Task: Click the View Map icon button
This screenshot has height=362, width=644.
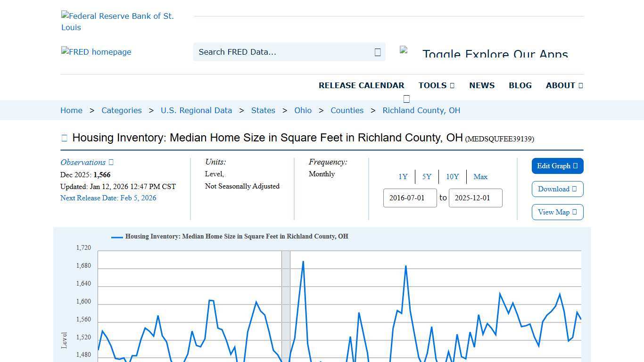Action: [575, 212]
